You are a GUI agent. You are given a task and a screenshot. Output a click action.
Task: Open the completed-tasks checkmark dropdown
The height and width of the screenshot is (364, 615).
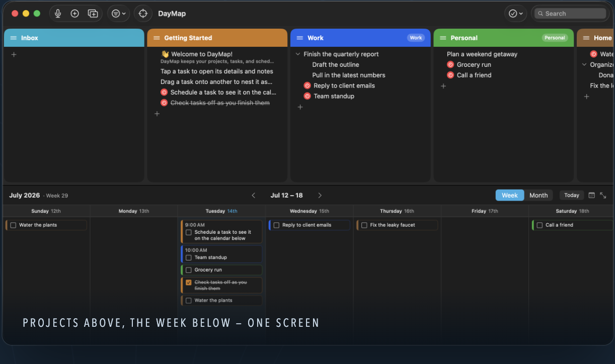coord(516,14)
